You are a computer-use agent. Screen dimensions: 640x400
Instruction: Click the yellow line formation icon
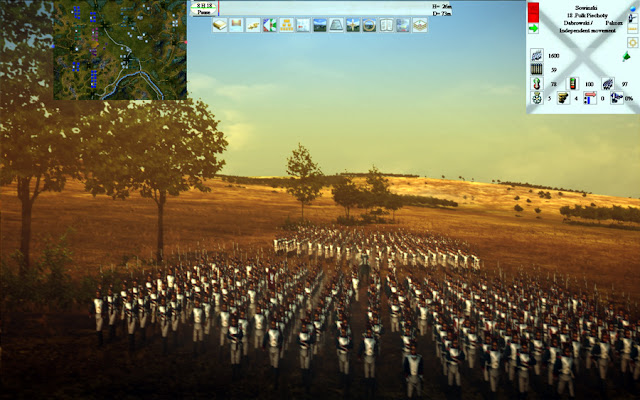tap(633, 29)
